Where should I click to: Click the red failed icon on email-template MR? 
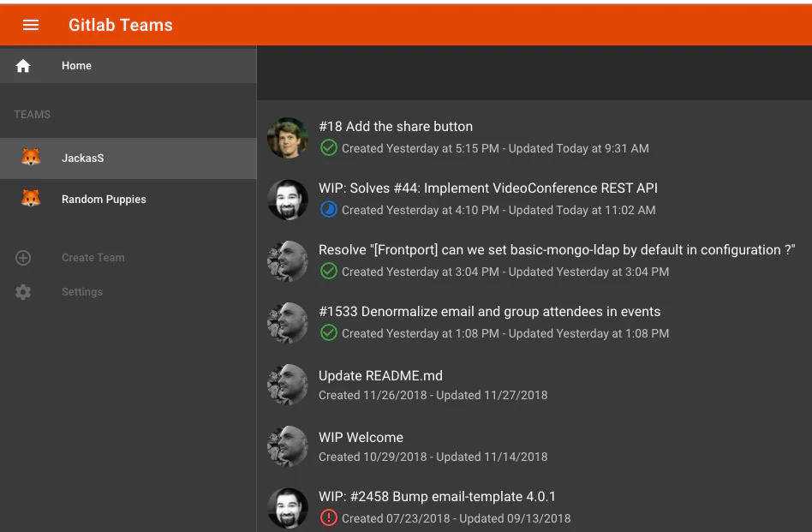click(x=328, y=517)
